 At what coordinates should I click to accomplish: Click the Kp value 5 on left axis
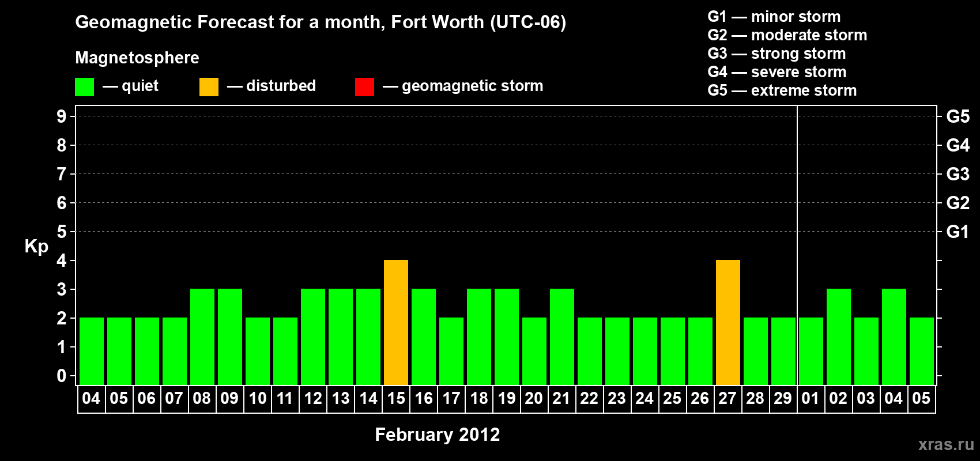62,232
